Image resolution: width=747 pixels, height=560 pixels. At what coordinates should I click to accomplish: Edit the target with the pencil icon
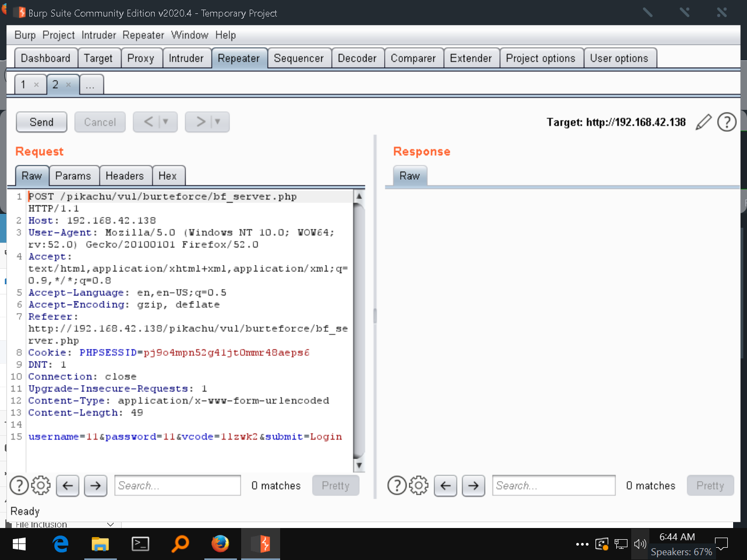tap(704, 122)
